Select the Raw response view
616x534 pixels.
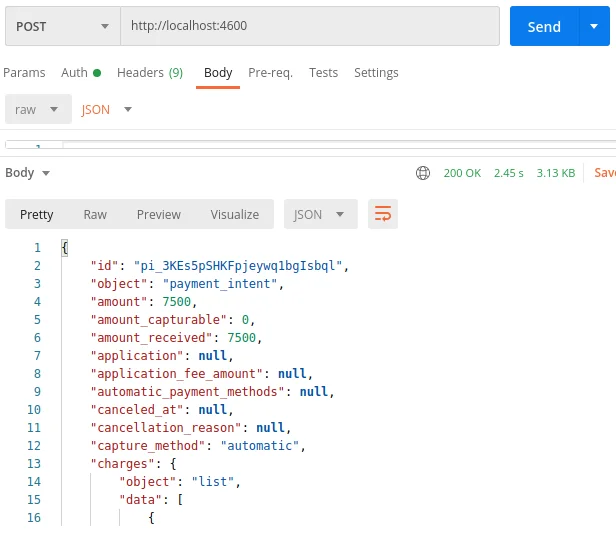pos(95,215)
